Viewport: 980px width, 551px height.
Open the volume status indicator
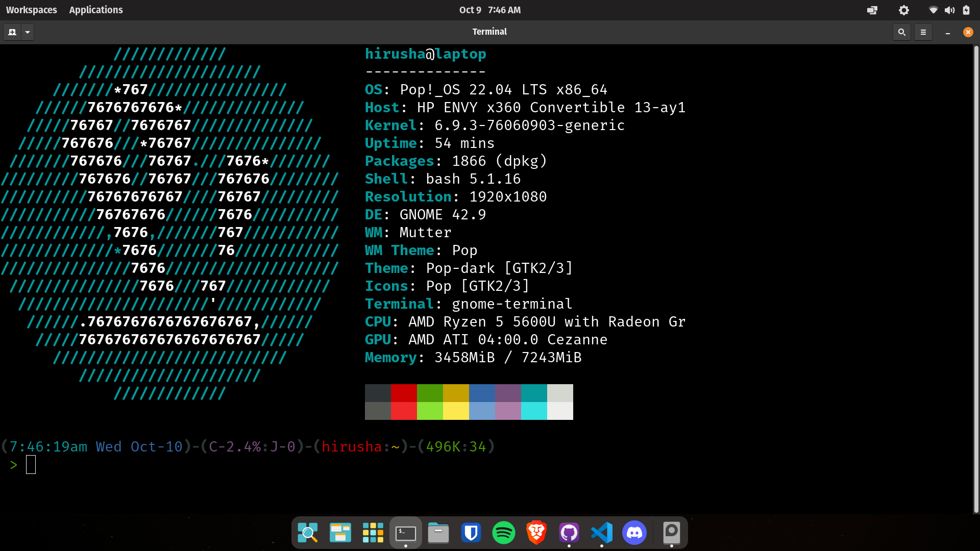tap(950, 10)
